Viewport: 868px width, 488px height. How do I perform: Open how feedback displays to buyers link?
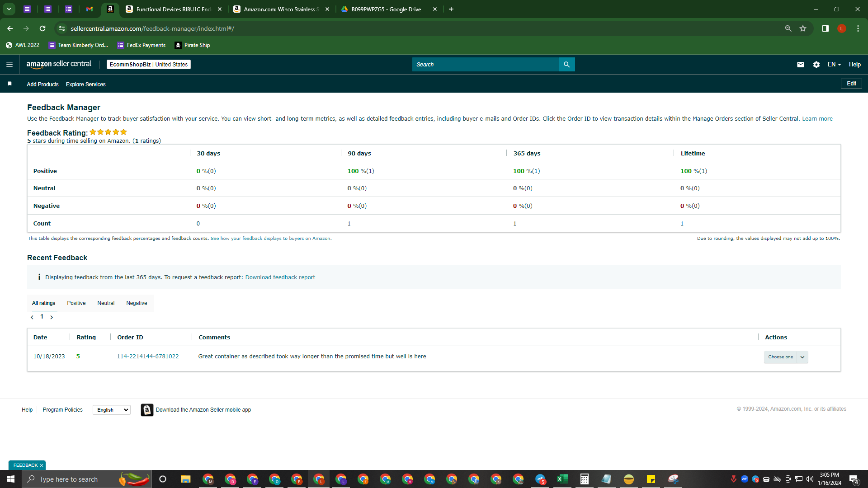270,239
